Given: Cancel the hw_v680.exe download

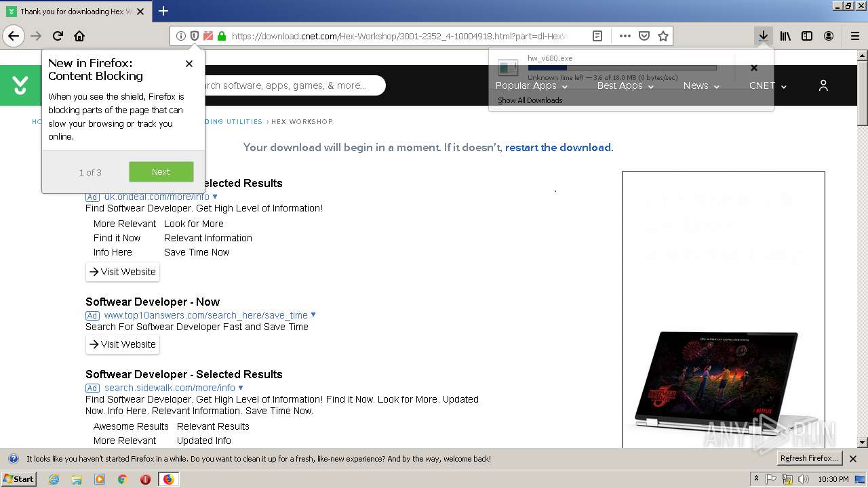Looking at the screenshot, I should click(753, 68).
